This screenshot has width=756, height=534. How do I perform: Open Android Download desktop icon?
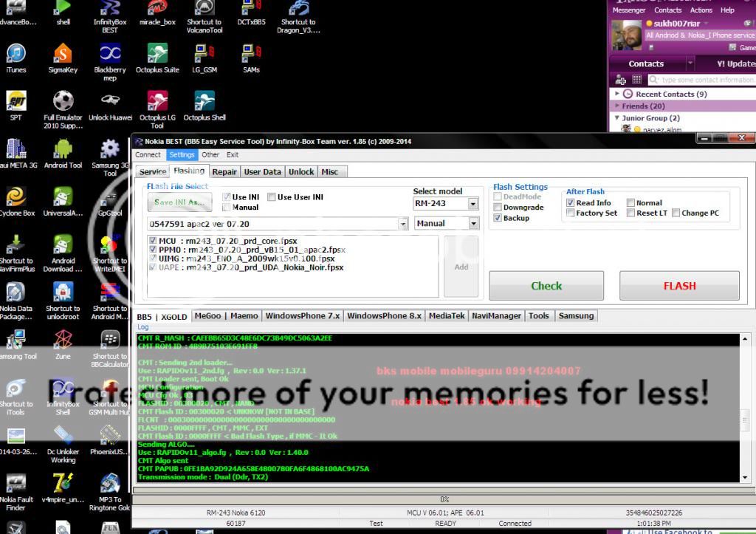pos(63,253)
